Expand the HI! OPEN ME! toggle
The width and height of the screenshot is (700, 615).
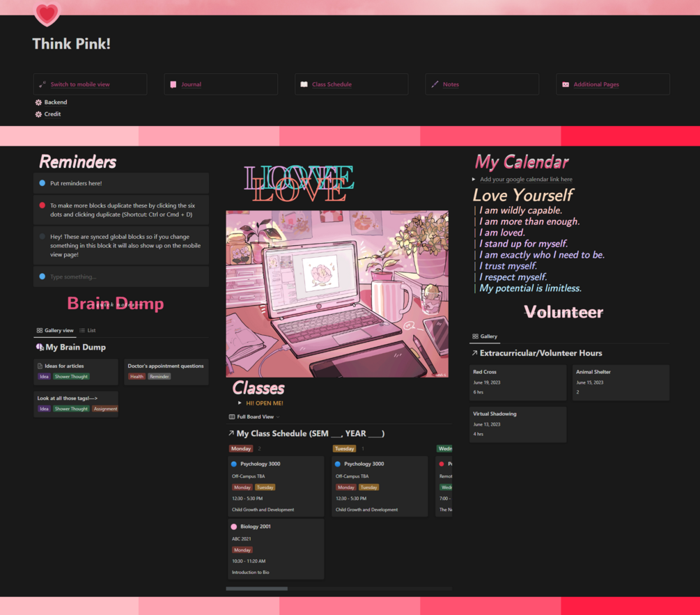click(240, 403)
